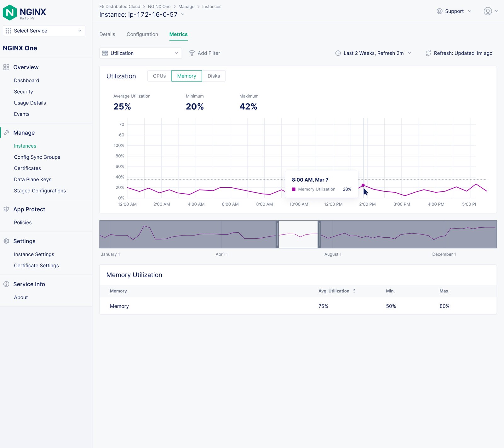Screen dimensions: 504x448
Task: Click the highlighted data point on chart
Action: pos(363,185)
